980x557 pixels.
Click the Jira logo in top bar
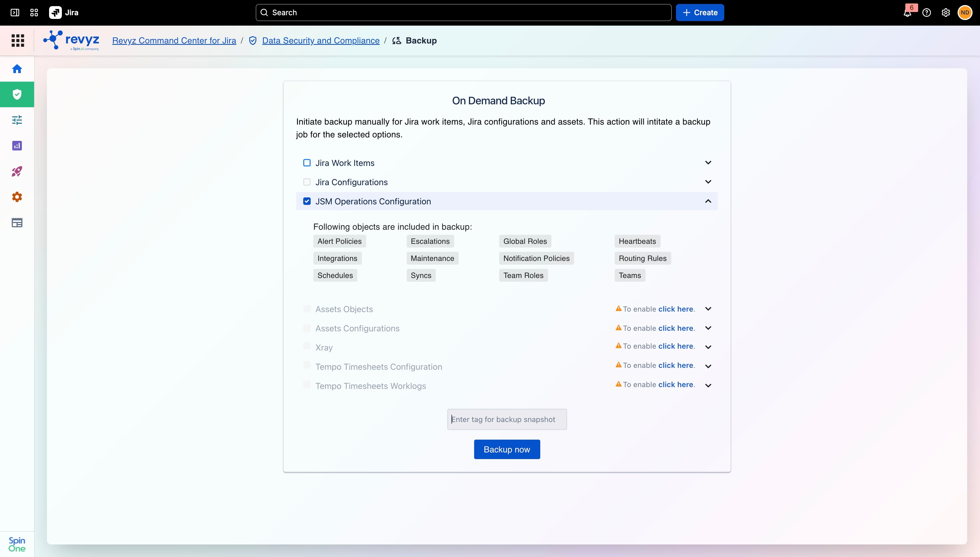pos(64,13)
